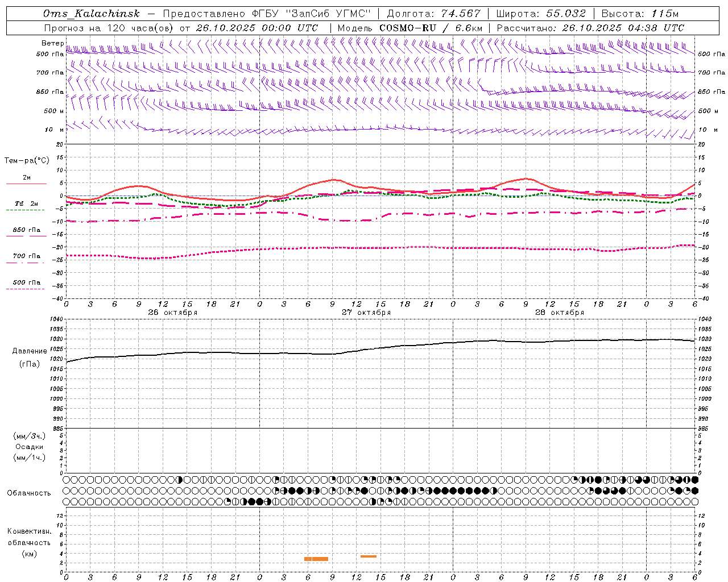Click the Ветер wind panel label
Viewport: 728px width, 582px height.
point(53,43)
